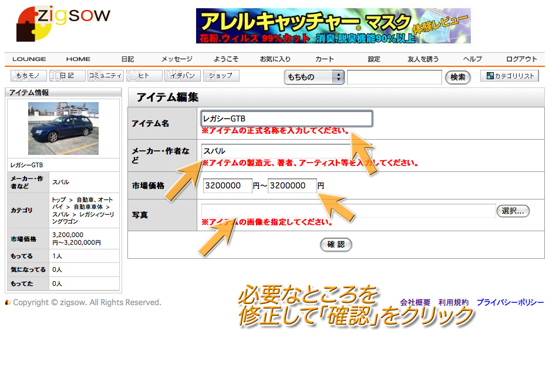
Task: Open the 利用規約 terms link
Action: (453, 302)
